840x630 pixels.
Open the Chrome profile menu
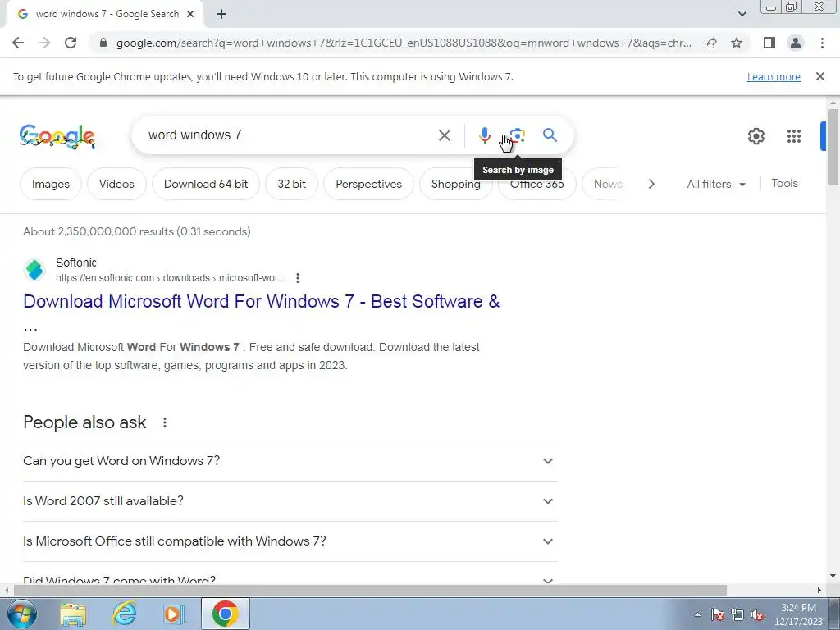point(796,43)
